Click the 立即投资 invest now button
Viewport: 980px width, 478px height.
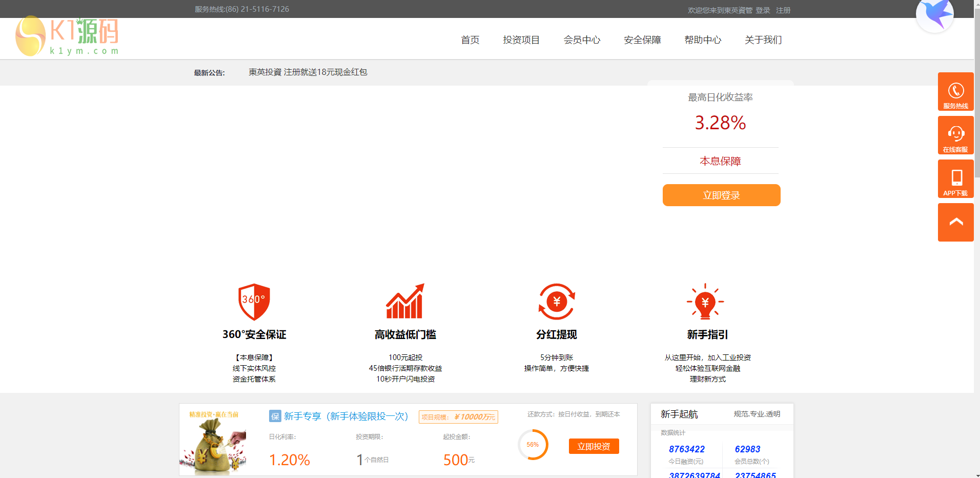pyautogui.click(x=594, y=446)
